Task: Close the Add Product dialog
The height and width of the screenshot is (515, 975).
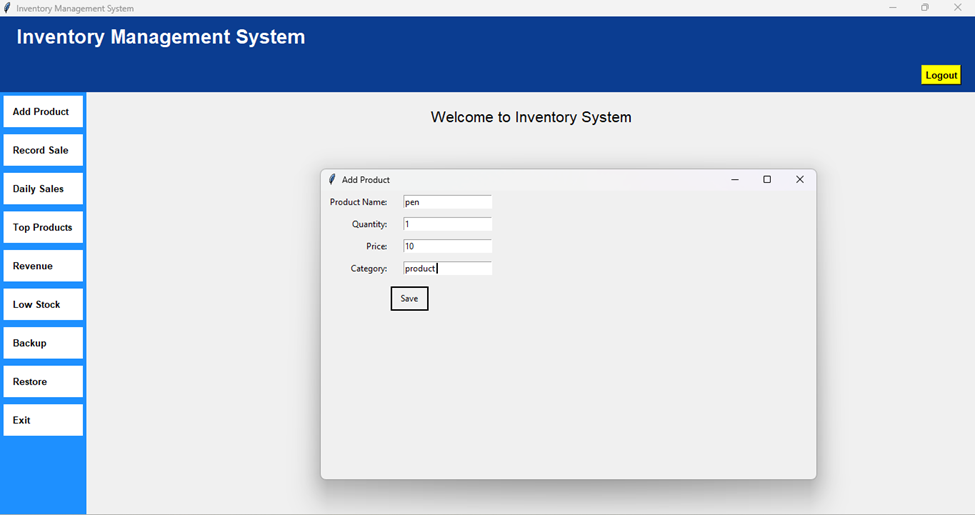Action: (800, 180)
